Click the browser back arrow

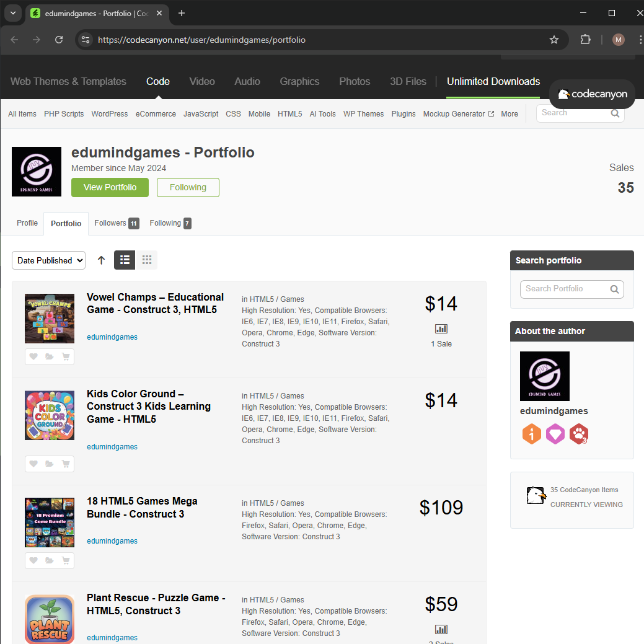(x=14, y=40)
